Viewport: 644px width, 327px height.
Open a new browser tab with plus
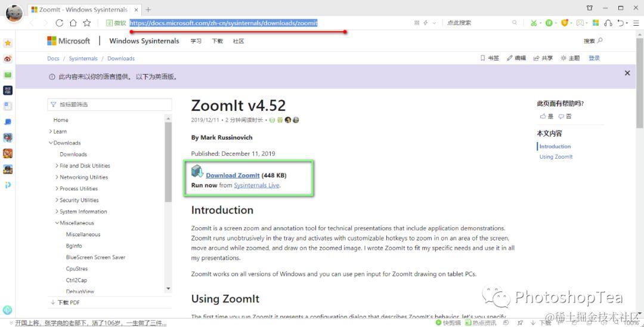tap(148, 10)
